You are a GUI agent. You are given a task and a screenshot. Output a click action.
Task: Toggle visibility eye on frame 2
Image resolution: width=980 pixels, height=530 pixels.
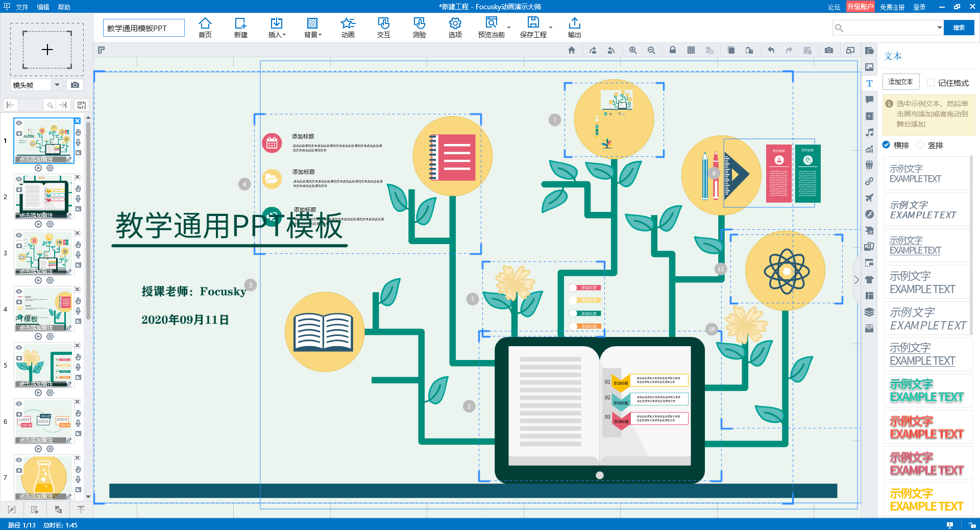point(19,179)
